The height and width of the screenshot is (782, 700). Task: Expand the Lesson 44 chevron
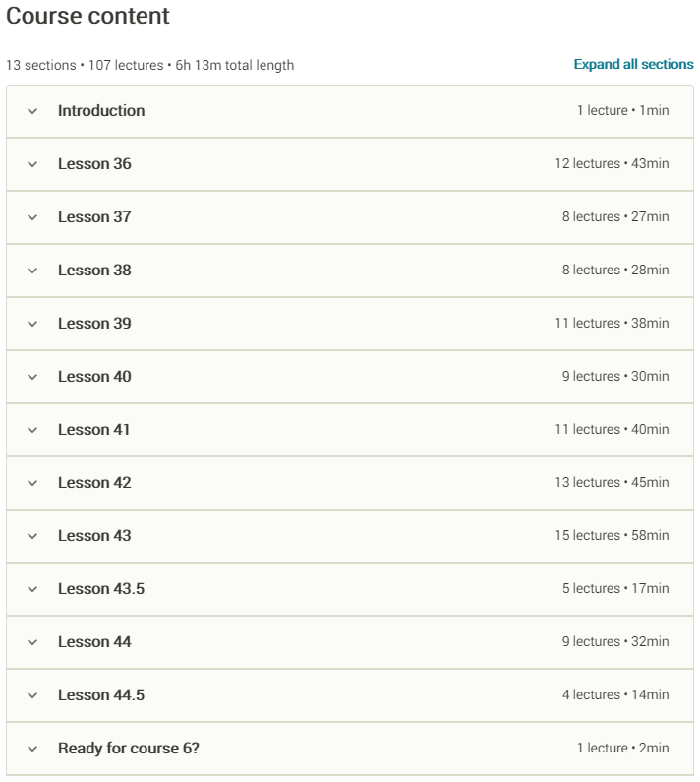32,642
